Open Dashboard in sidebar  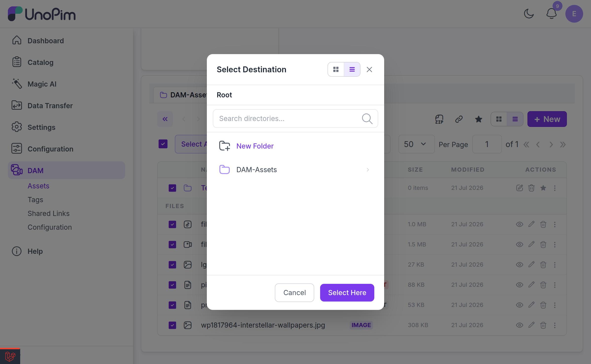point(66,41)
